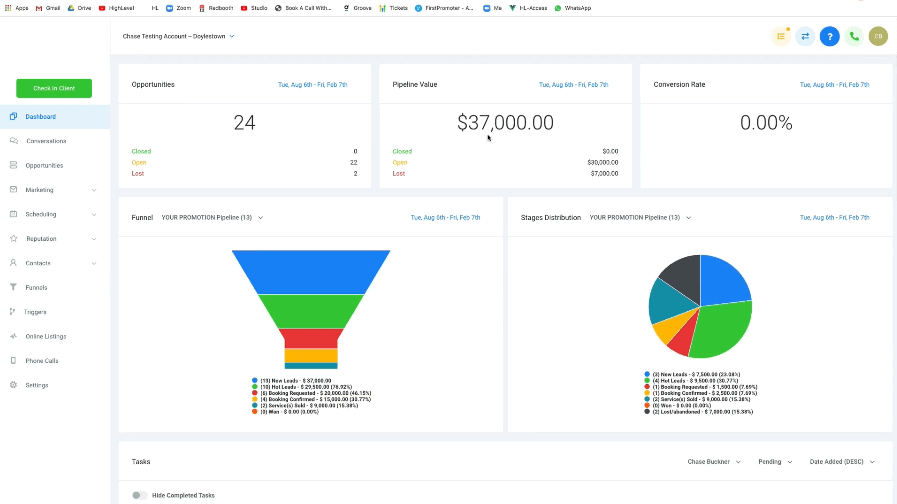Click the switch arrows icon in header
Screen dimensions: 897x504
click(805, 36)
